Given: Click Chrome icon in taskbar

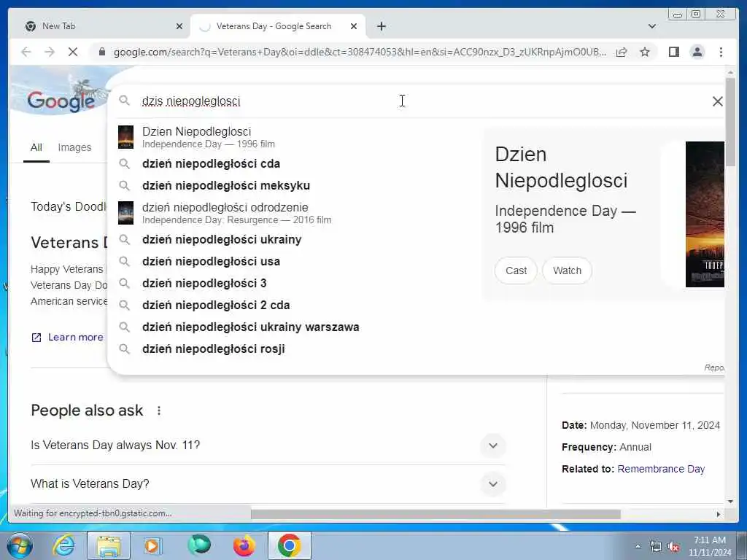Looking at the screenshot, I should pyautogui.click(x=289, y=545).
